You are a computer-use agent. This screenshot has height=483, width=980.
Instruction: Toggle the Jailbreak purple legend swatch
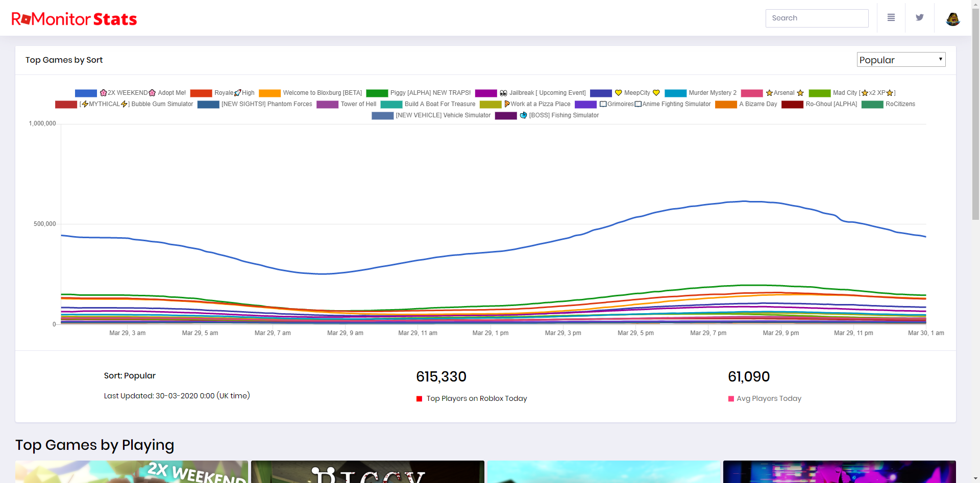tap(486, 93)
